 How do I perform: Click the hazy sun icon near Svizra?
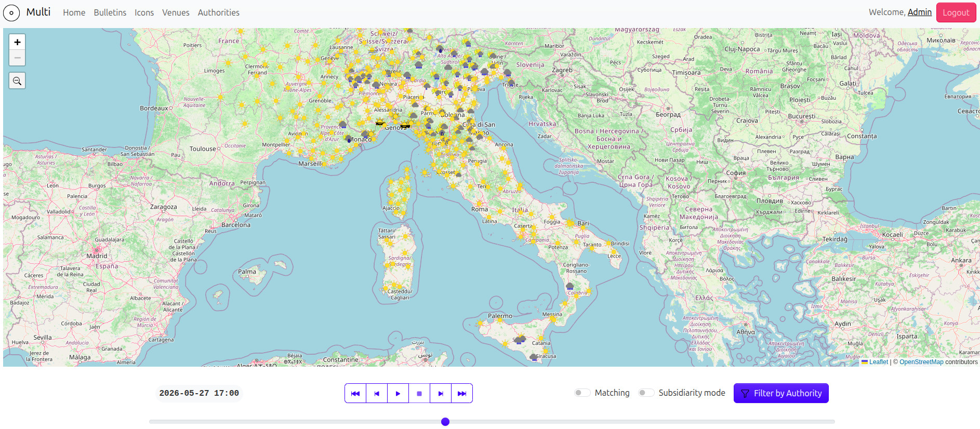pyautogui.click(x=372, y=50)
